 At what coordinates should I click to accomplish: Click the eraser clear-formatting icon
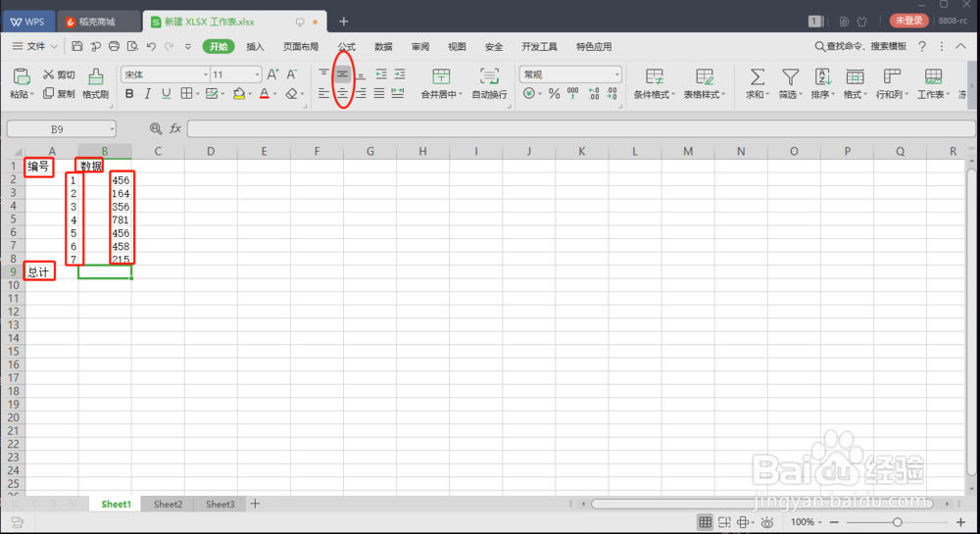point(291,94)
